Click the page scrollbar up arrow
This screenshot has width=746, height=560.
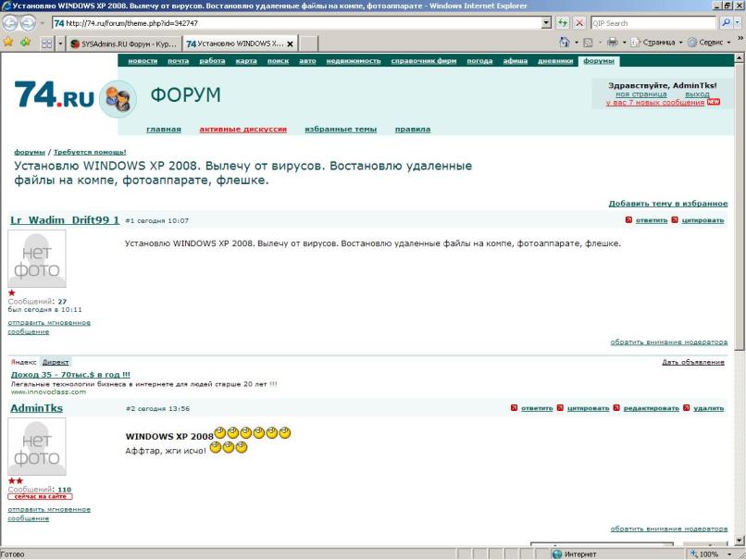(739, 58)
